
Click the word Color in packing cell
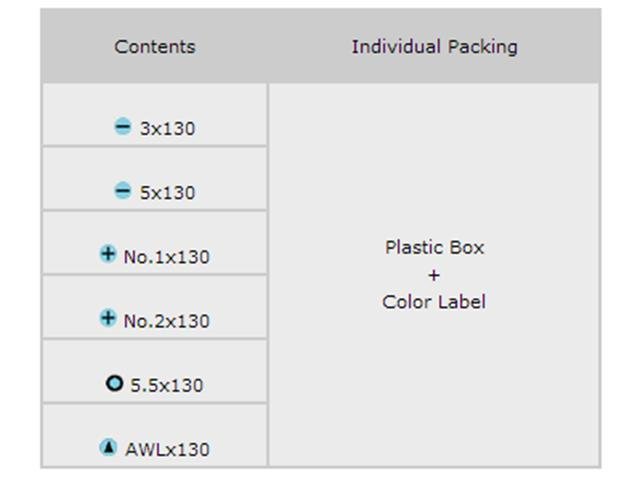[406, 302]
